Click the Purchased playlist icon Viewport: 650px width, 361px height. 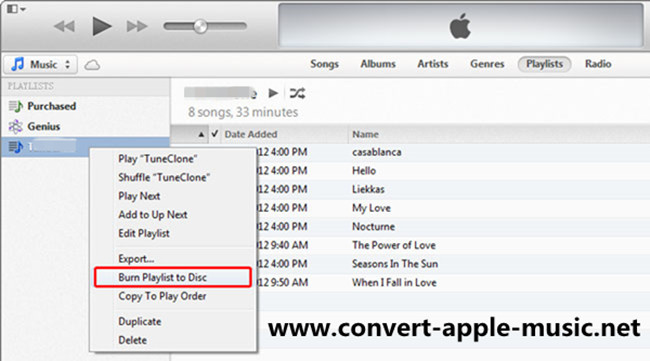[x=15, y=107]
